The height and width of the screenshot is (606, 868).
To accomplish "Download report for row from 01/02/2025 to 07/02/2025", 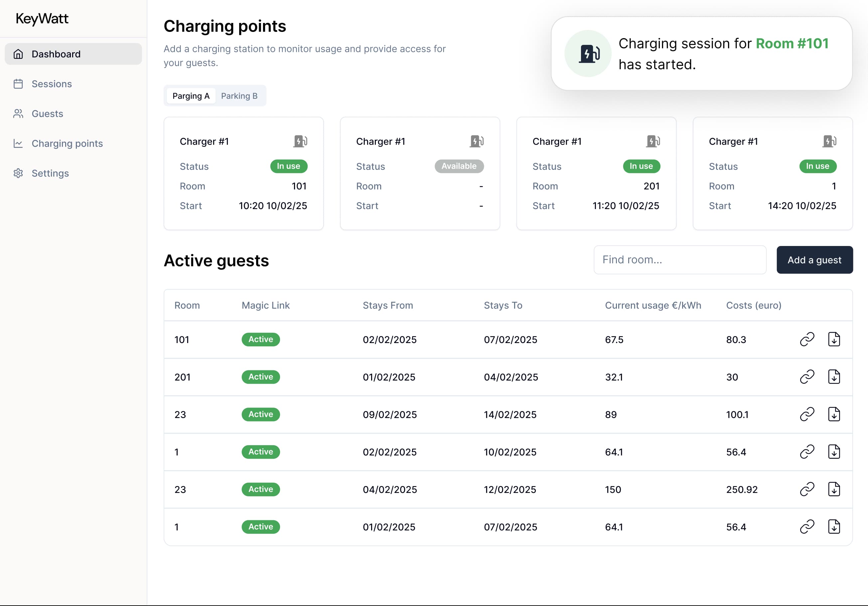I will click(834, 526).
